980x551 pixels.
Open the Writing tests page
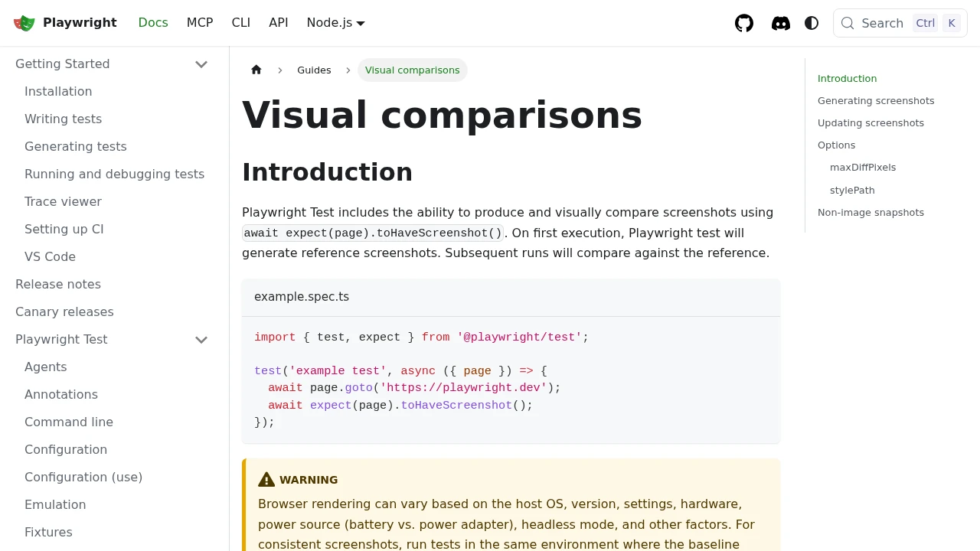point(63,119)
